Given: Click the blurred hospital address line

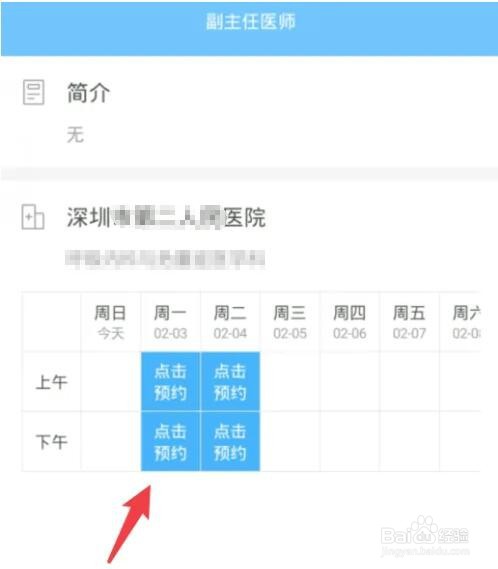Looking at the screenshot, I should click(165, 259).
